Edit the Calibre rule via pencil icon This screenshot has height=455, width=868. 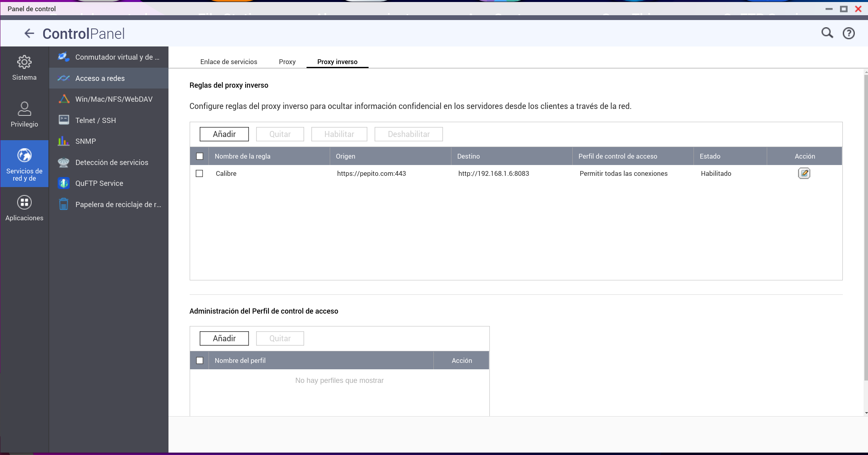pyautogui.click(x=804, y=173)
